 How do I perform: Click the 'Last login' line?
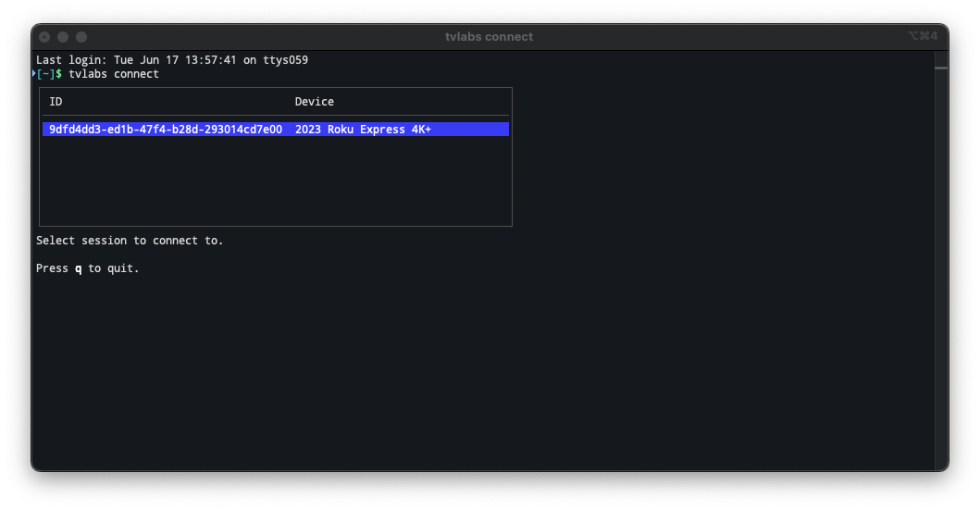tap(172, 60)
